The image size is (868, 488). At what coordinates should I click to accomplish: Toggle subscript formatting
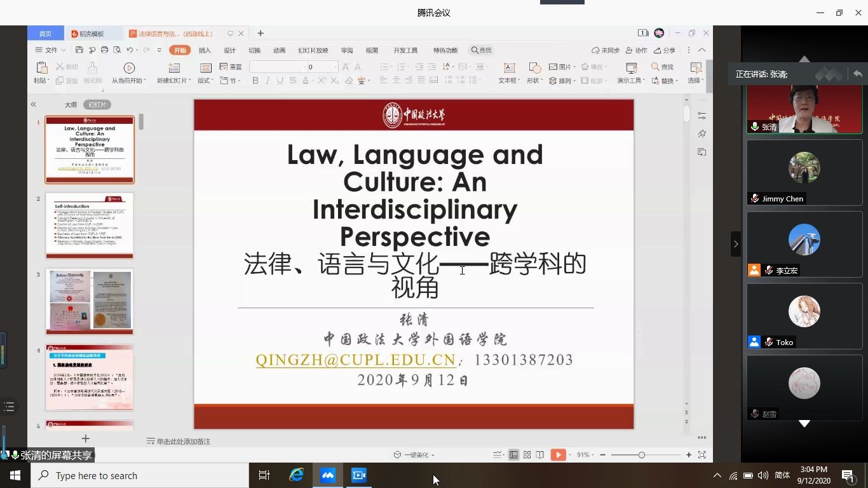point(334,81)
